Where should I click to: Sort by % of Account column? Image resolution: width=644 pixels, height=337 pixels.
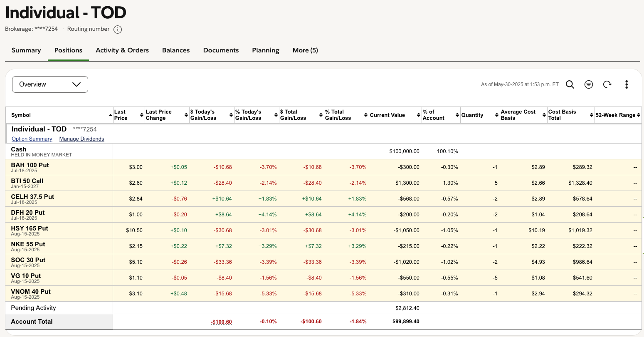pos(457,115)
